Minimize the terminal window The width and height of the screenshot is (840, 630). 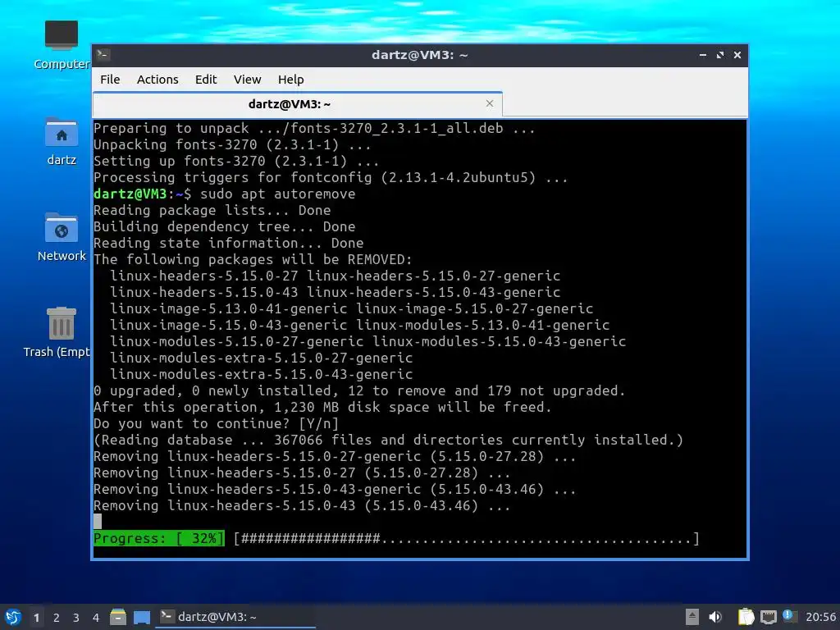703,55
